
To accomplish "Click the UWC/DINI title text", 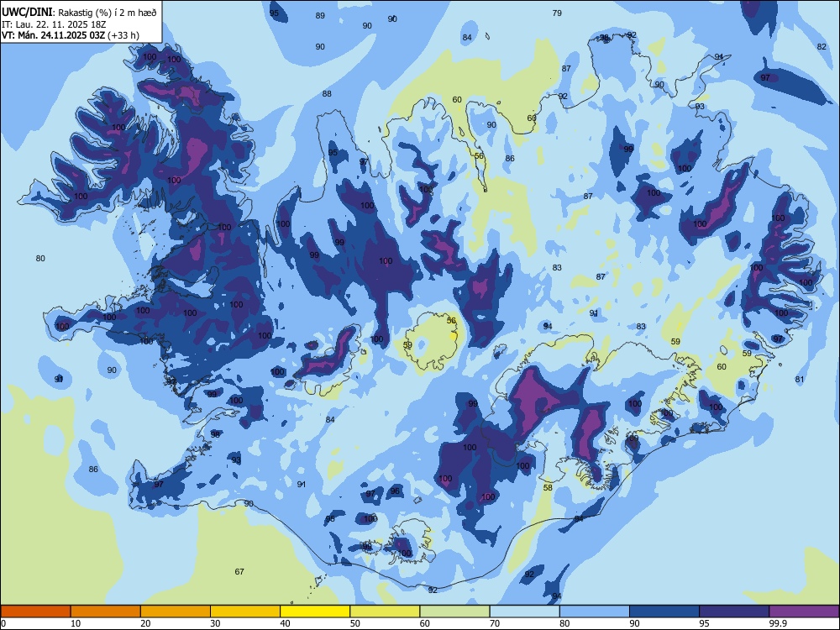I will click(x=28, y=13).
